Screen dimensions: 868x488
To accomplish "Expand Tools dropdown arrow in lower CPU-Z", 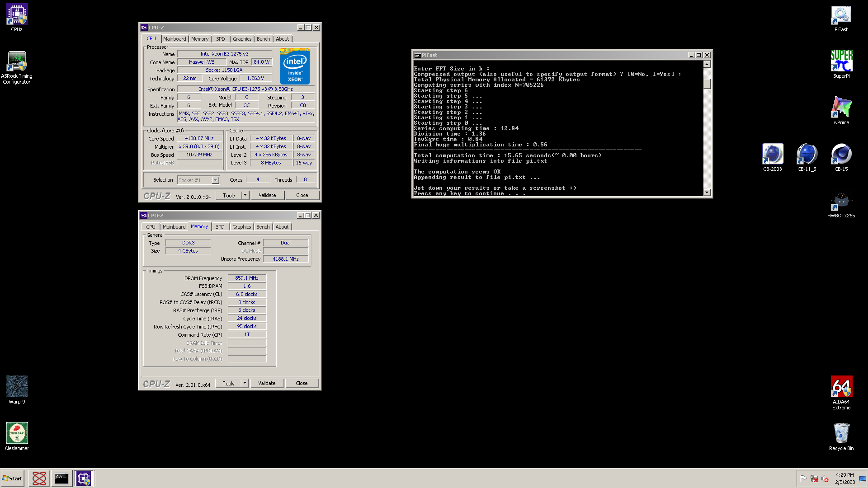I will click(x=245, y=383).
